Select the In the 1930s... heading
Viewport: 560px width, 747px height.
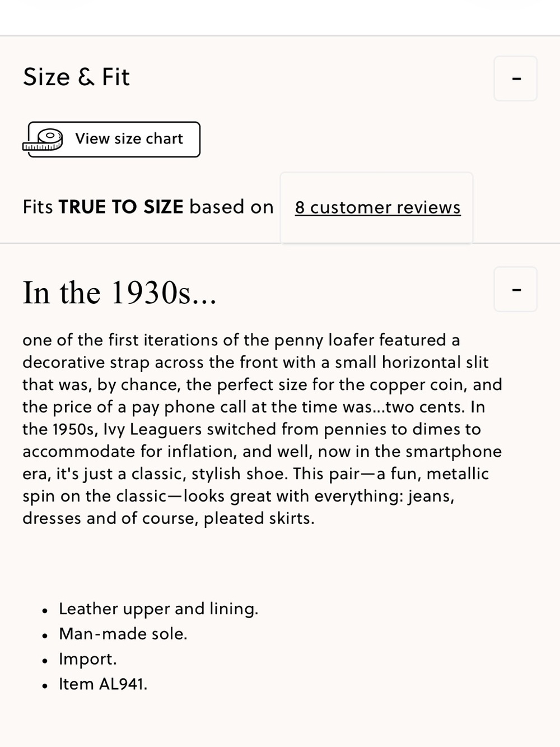(119, 293)
